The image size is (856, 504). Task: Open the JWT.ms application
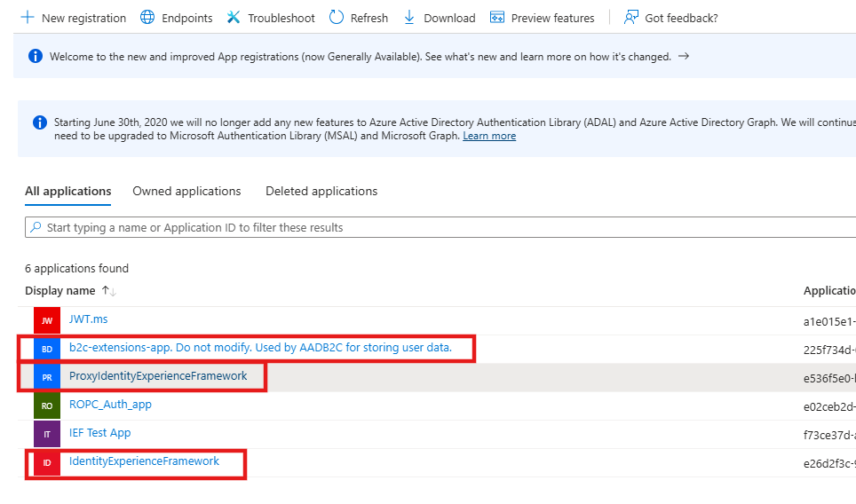click(x=89, y=319)
